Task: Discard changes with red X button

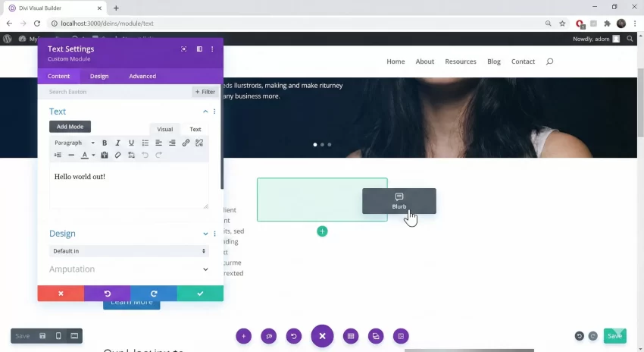Action: [x=61, y=293]
